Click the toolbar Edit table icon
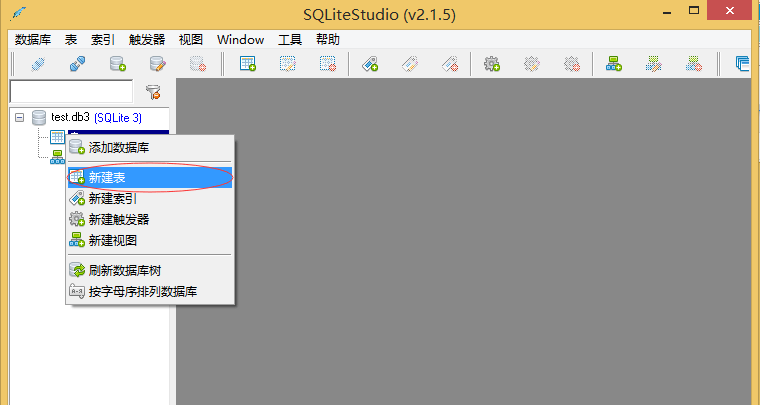The height and width of the screenshot is (405, 760). 287,64
